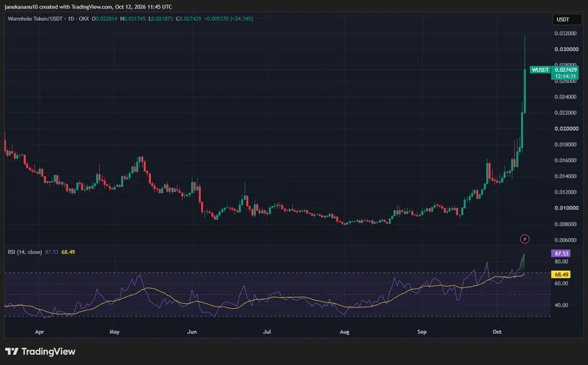The image size is (588, 365).
Task: Click the +24.34% change value in header
Action: coord(242,18)
